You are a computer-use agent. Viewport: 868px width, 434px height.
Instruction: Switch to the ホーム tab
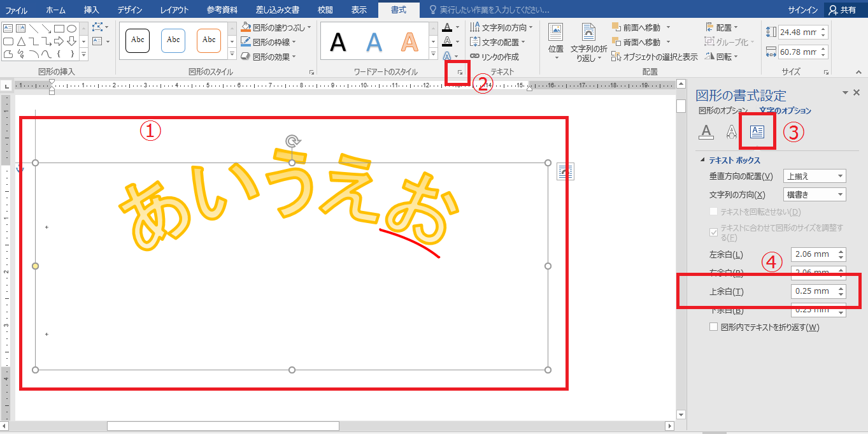[x=55, y=10]
